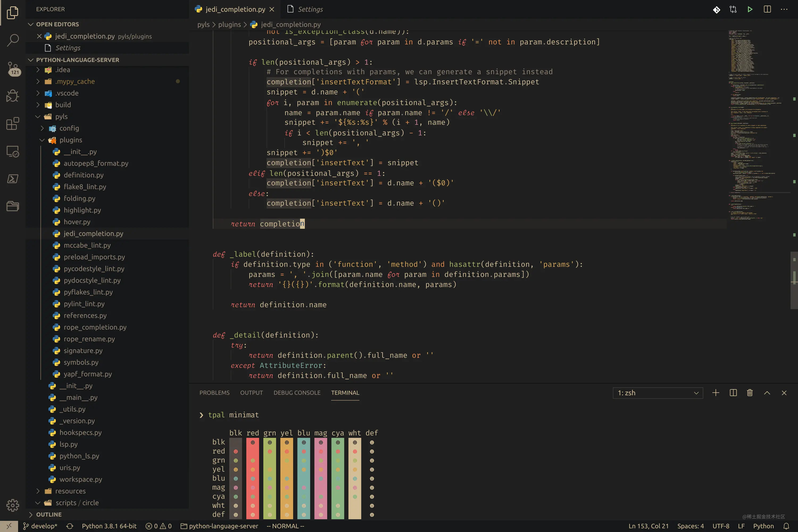Open the 1: zsh terminal dropdown
798x532 pixels.
(658, 393)
